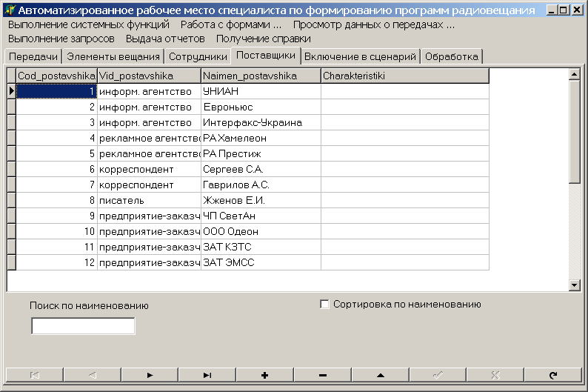Insert a new record with plus button
The image size is (588, 392).
pyautogui.click(x=265, y=375)
